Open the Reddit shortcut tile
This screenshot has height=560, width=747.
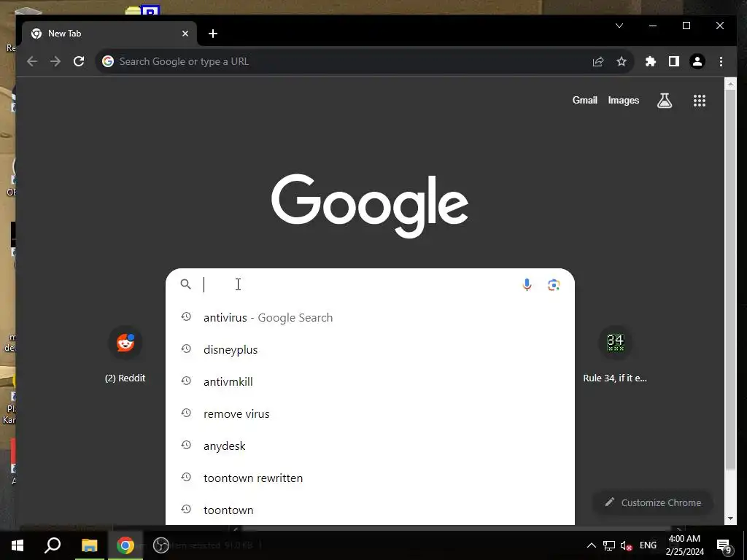pos(125,355)
